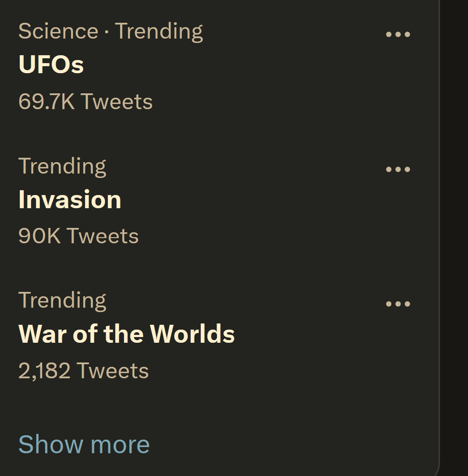Click the 69.7K Tweets count

85,102
